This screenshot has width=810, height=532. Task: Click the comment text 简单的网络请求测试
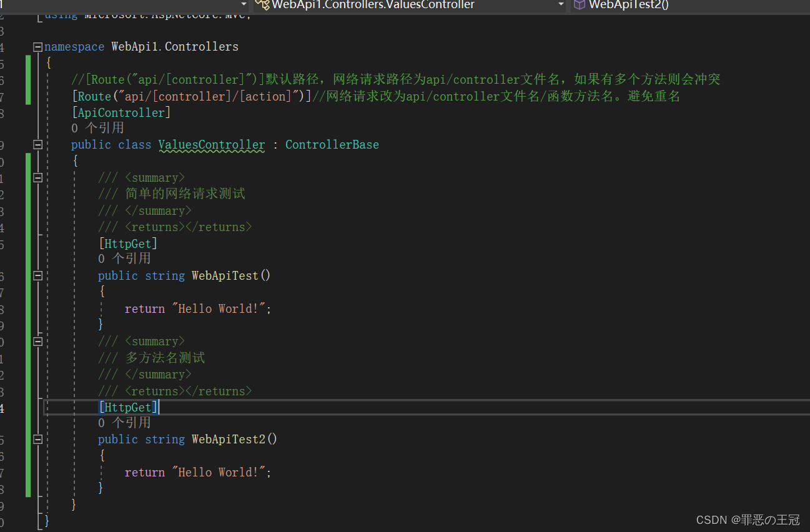click(x=185, y=194)
